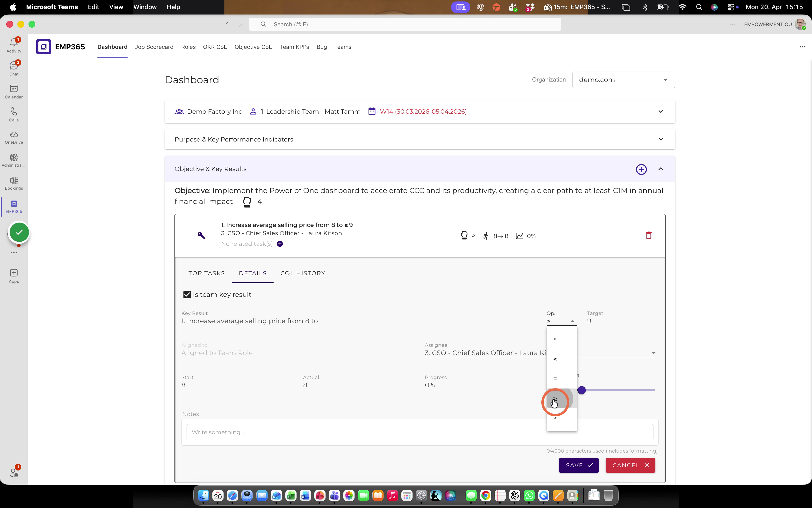Choose the = operator option
Image resolution: width=812 pixels, height=508 pixels.
(x=562, y=379)
